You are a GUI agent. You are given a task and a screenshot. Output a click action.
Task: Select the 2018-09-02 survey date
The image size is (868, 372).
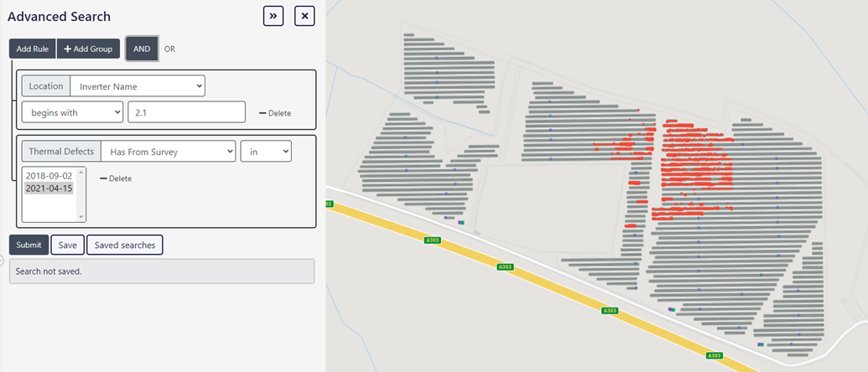[x=49, y=176]
